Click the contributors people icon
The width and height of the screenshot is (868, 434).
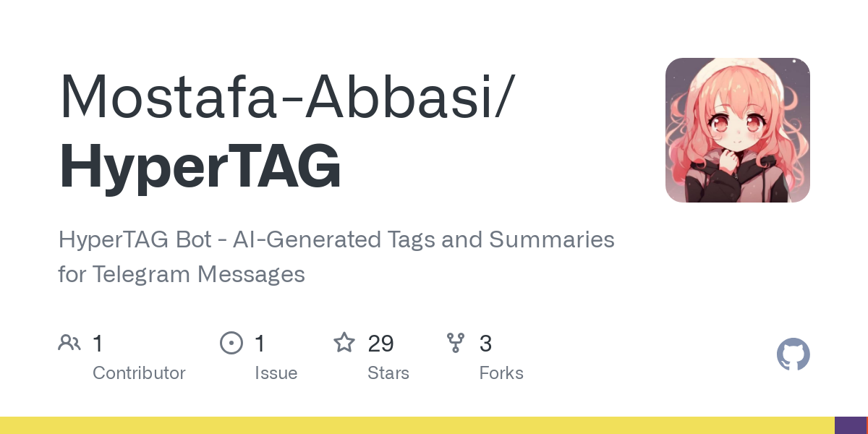(69, 343)
